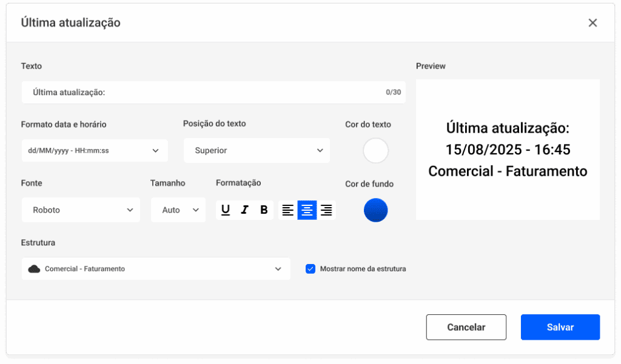Toggle italic formatting
The width and height of the screenshot is (621, 364).
[x=244, y=210]
